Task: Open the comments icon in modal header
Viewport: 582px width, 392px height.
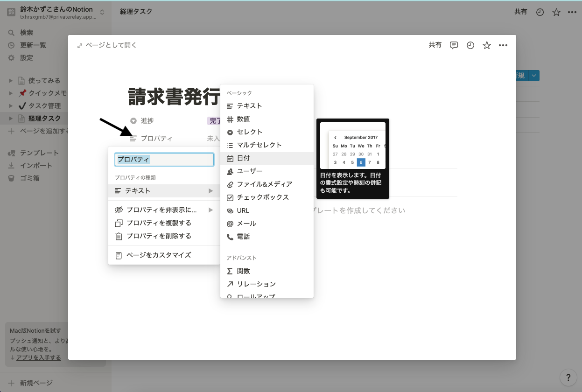Action: coord(454,45)
